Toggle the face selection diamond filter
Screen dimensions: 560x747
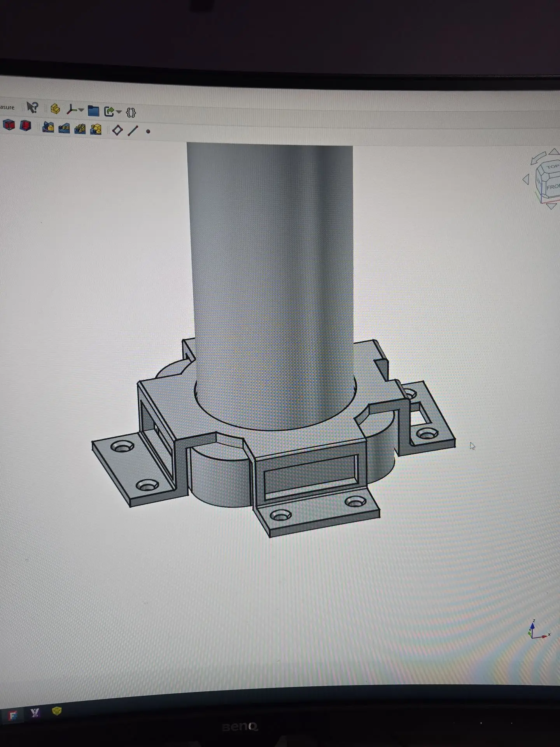pyautogui.click(x=117, y=130)
